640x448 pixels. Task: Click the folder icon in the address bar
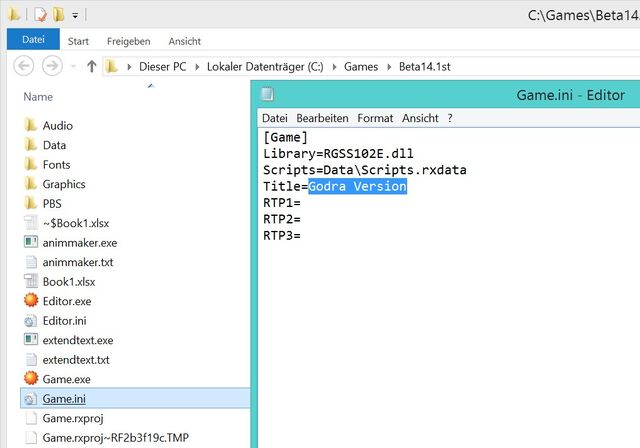click(x=111, y=66)
